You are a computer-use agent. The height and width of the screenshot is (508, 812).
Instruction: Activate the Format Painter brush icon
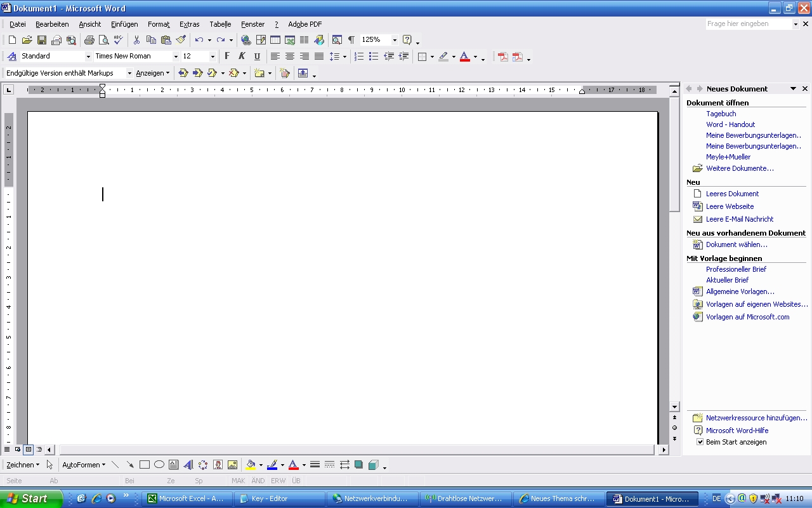coord(181,40)
